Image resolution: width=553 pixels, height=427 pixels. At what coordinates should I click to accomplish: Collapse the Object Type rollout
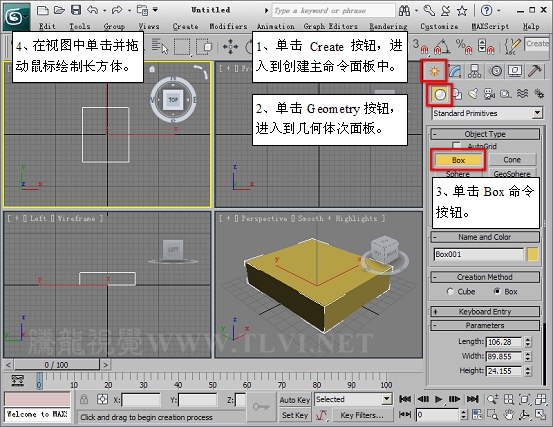(485, 134)
